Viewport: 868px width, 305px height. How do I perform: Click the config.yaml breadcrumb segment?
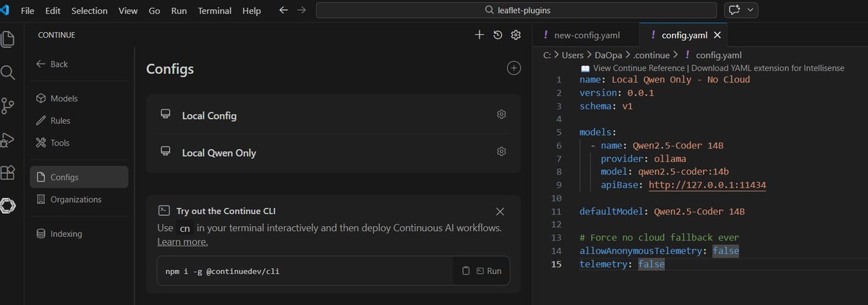(718, 54)
